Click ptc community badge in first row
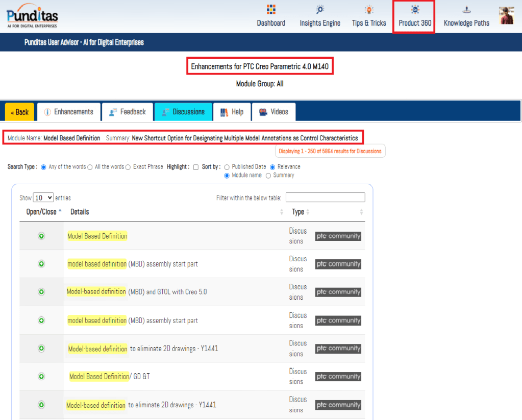This screenshot has height=420, width=522. pyautogui.click(x=338, y=236)
